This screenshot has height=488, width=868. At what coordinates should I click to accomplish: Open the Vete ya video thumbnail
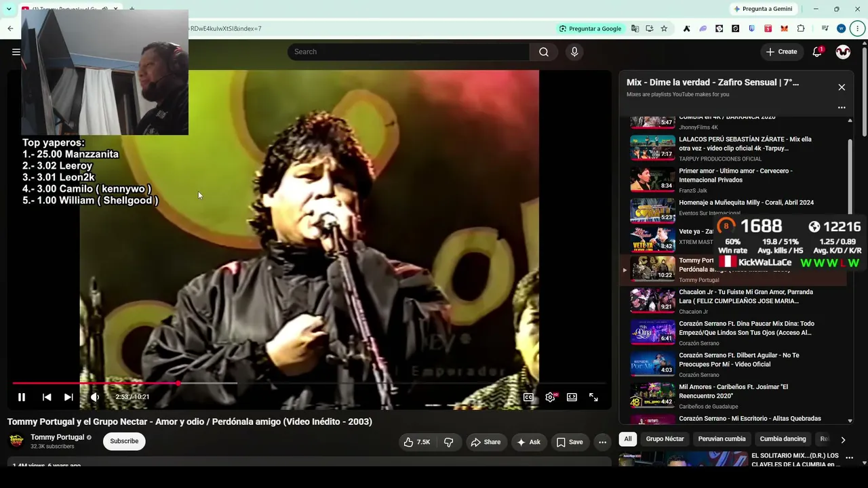click(x=652, y=239)
